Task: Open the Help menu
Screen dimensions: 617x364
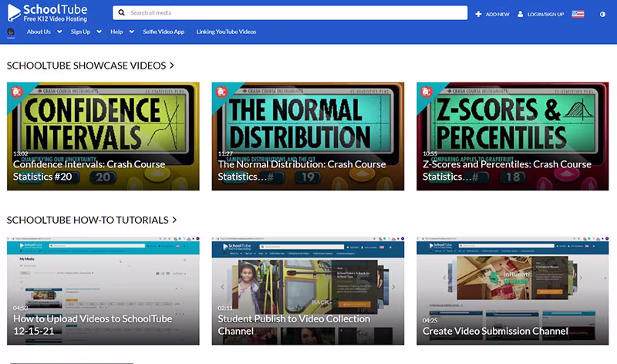Action: (116, 32)
